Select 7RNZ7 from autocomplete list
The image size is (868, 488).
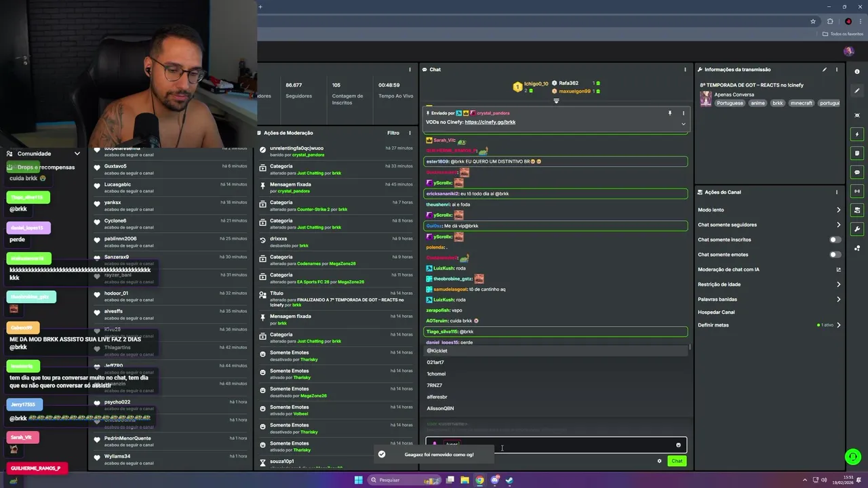556,386
